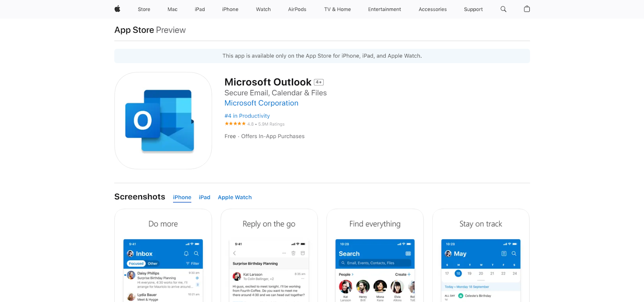Open the Support menu
644x302 pixels.
click(x=473, y=9)
